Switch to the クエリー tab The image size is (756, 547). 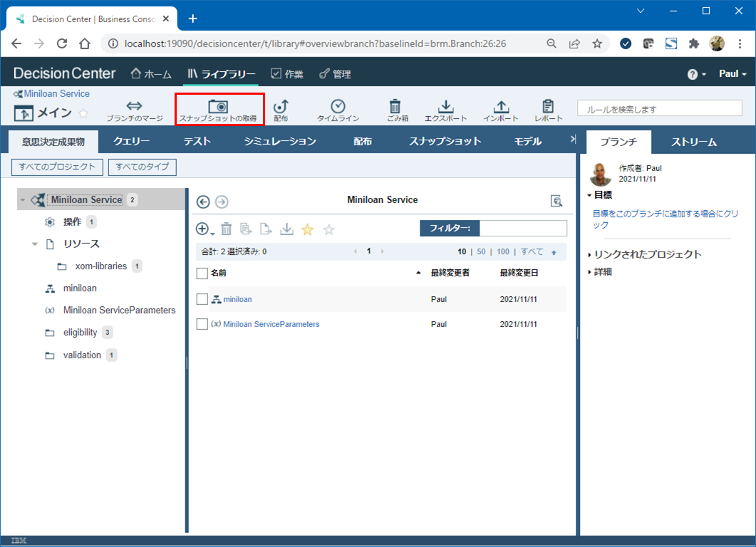pos(132,141)
